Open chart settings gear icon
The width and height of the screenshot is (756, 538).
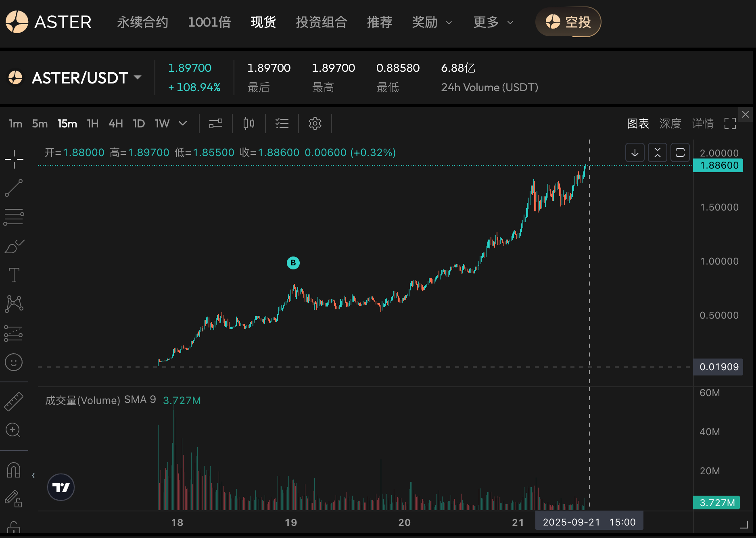315,123
